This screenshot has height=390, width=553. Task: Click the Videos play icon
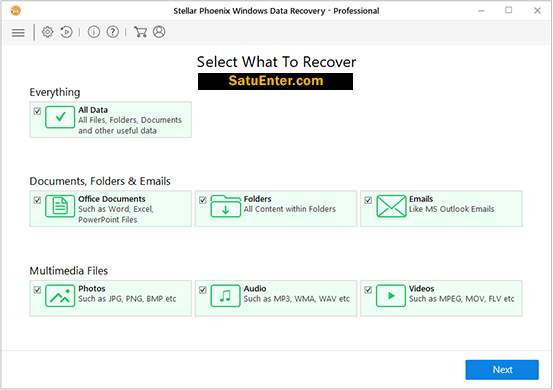[x=391, y=296]
